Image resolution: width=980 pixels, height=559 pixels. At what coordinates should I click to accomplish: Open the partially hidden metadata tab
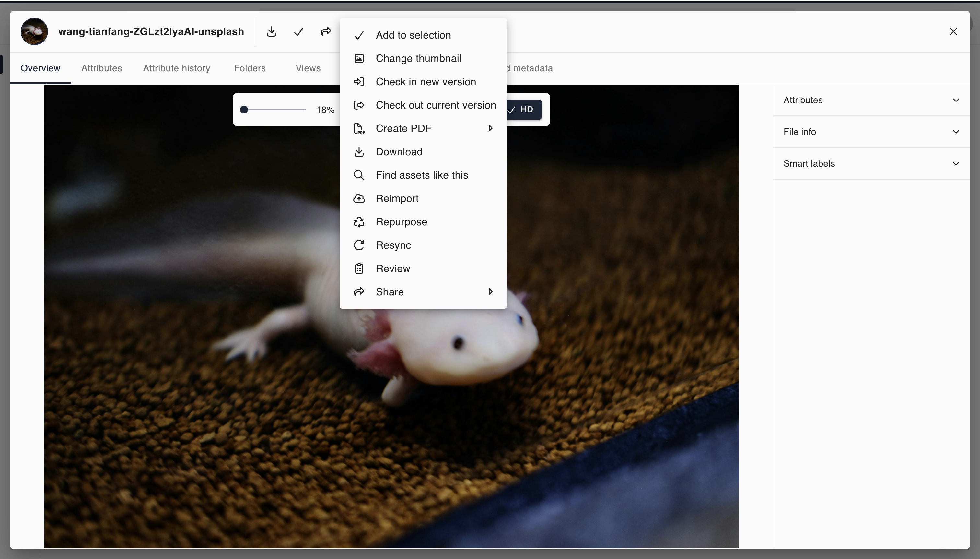tap(530, 68)
